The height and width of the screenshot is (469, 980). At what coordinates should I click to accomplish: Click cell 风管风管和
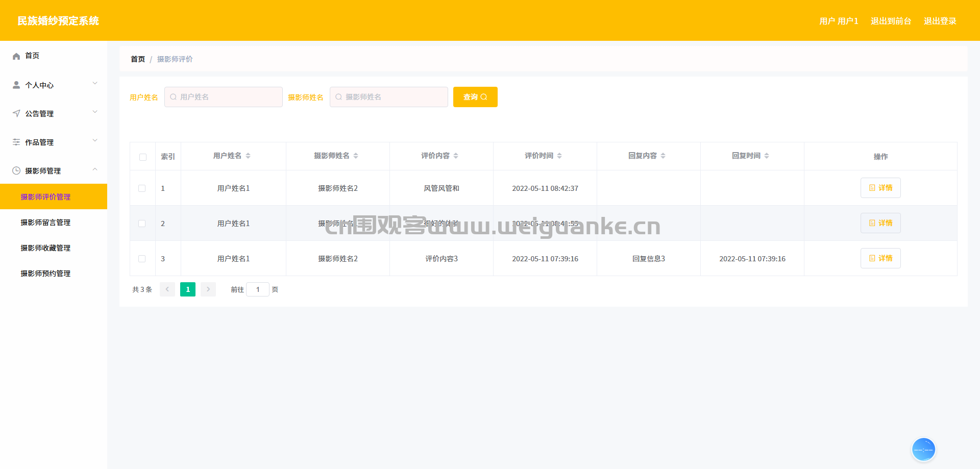[x=442, y=188]
